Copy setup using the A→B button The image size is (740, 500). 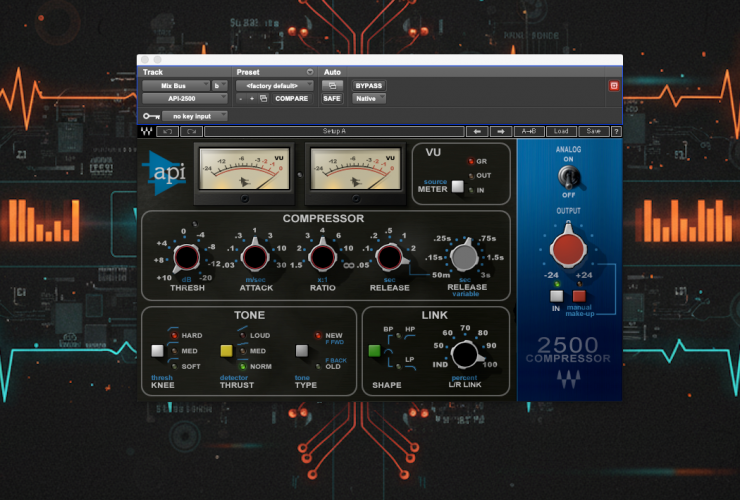529,132
